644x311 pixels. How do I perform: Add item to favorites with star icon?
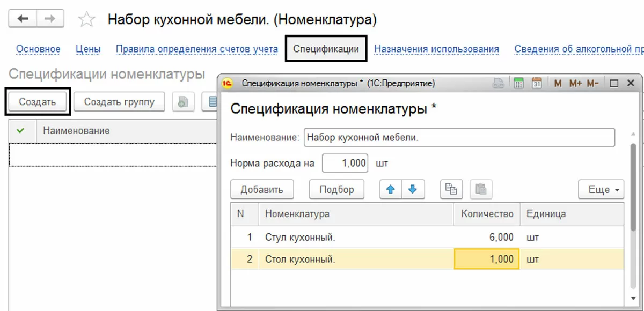point(86,20)
